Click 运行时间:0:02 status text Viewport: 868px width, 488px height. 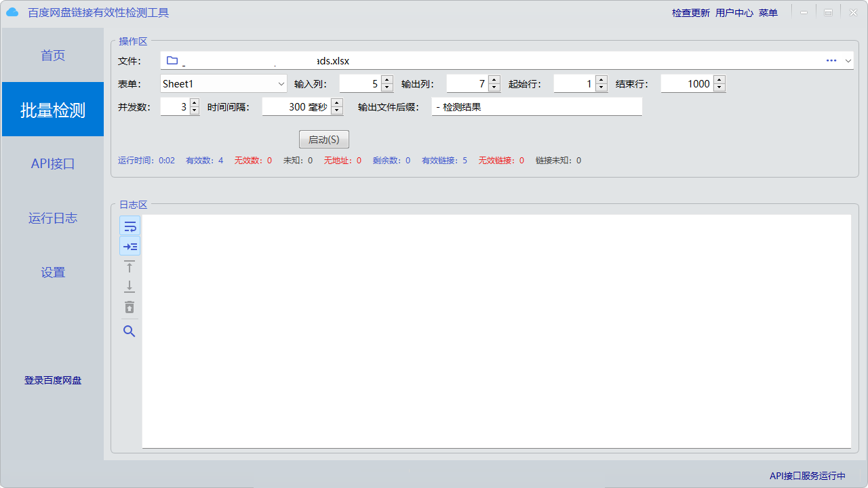[x=146, y=161]
